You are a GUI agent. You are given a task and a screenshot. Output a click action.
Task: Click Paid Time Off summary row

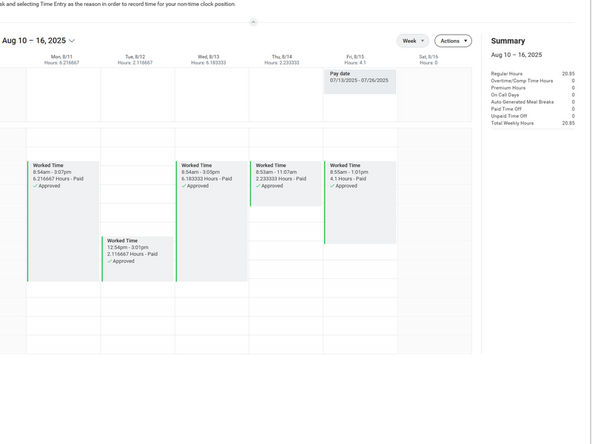pyautogui.click(x=533, y=109)
